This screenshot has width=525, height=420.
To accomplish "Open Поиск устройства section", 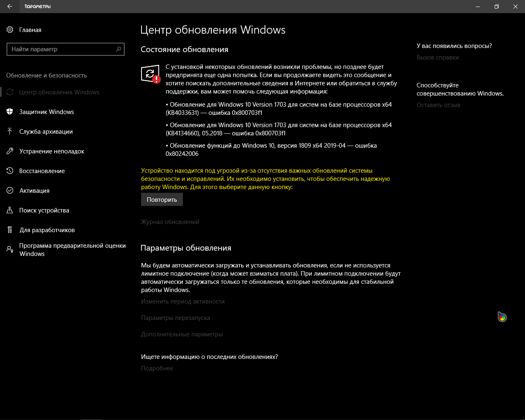I will [44, 210].
